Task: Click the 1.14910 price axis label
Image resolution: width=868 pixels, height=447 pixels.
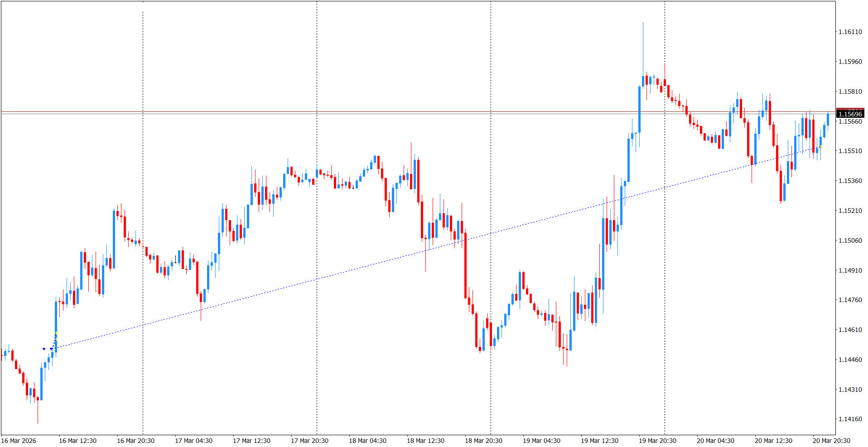Action: pos(850,270)
